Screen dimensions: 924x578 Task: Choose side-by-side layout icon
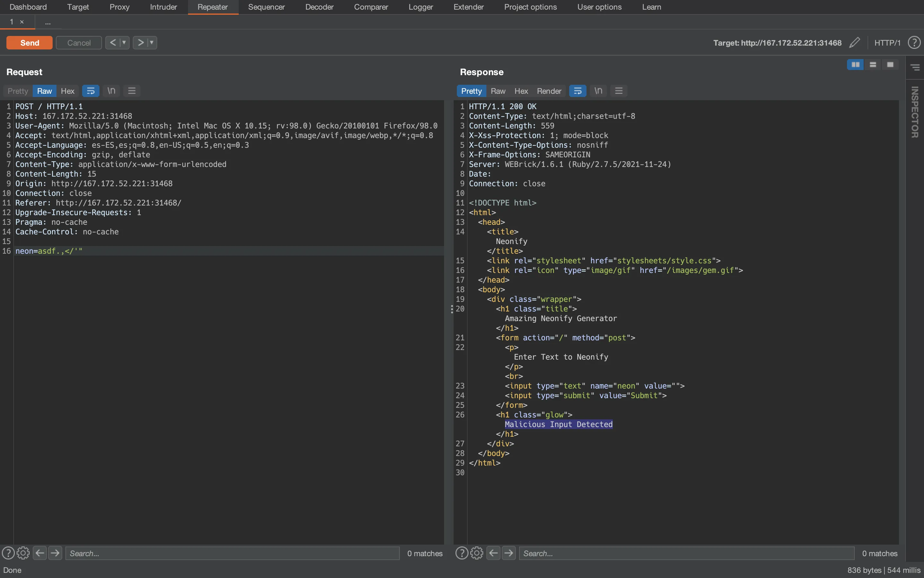[x=855, y=65]
